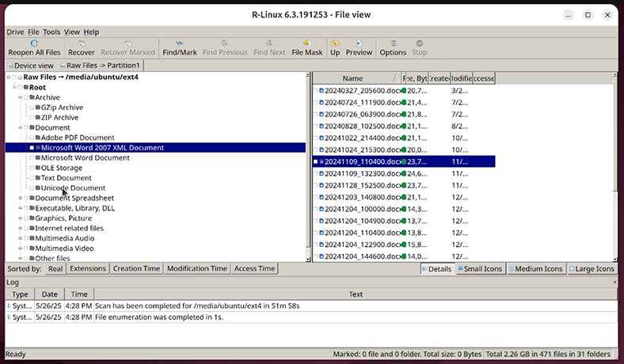
Task: Switch to Large Icons view
Action: [592, 269]
